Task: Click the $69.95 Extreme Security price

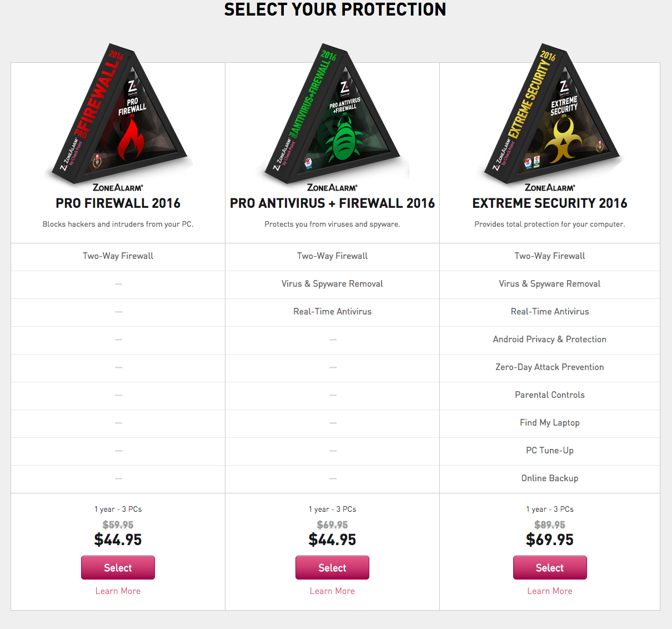Action: (x=550, y=540)
